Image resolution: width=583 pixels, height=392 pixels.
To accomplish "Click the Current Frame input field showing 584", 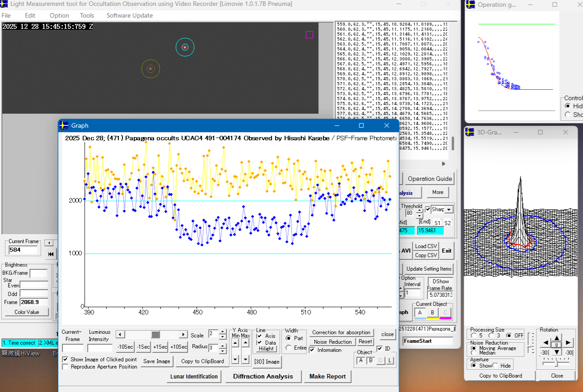I will (23, 250).
